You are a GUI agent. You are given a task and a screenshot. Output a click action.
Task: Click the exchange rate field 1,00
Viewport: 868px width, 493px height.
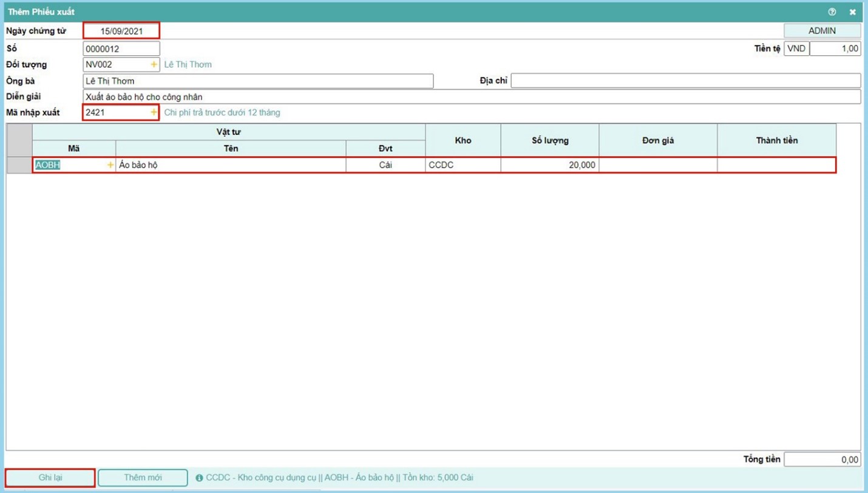pyautogui.click(x=835, y=49)
